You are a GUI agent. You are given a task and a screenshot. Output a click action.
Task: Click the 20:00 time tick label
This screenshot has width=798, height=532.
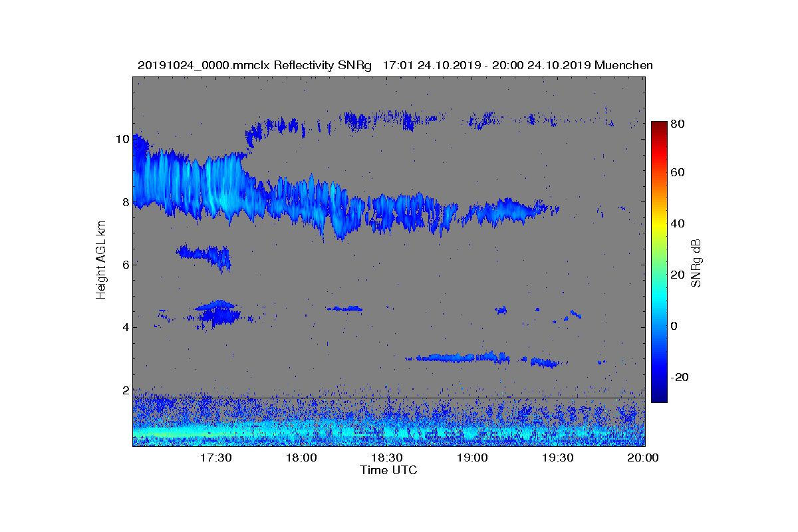643,458
